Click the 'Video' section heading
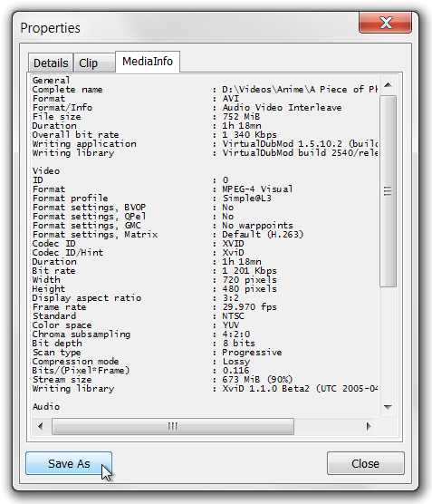The width and height of the screenshot is (432, 504). [46, 170]
